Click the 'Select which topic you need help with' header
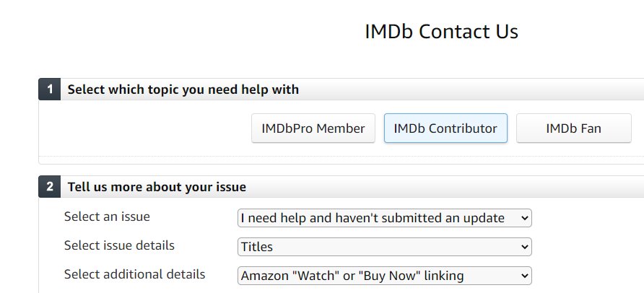 (183, 89)
